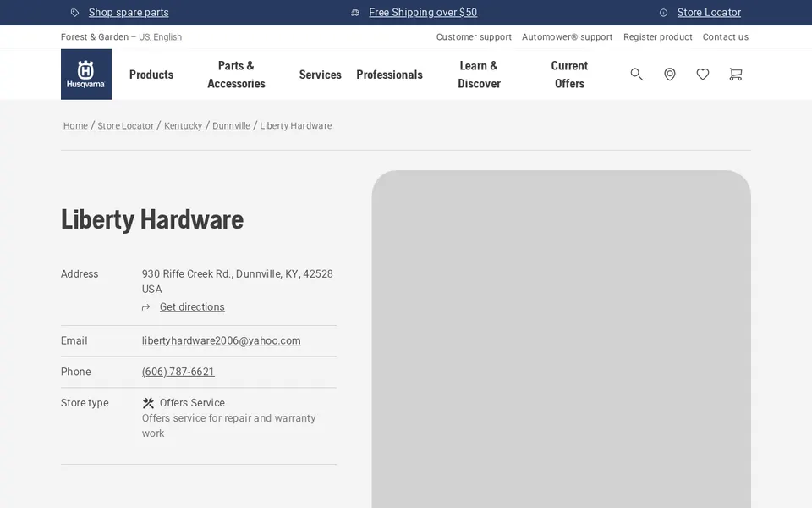812x508 pixels.
Task: Click the repair and warranty work description
Action: tap(229, 426)
